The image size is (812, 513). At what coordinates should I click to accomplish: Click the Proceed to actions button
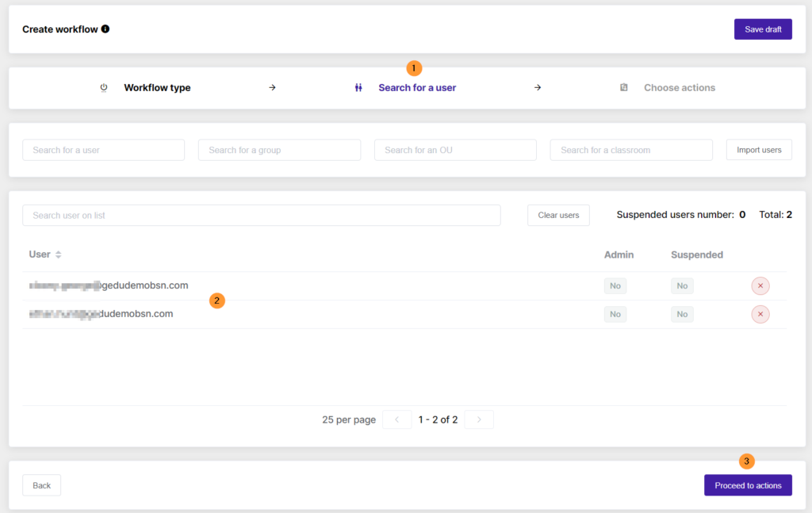pos(747,484)
